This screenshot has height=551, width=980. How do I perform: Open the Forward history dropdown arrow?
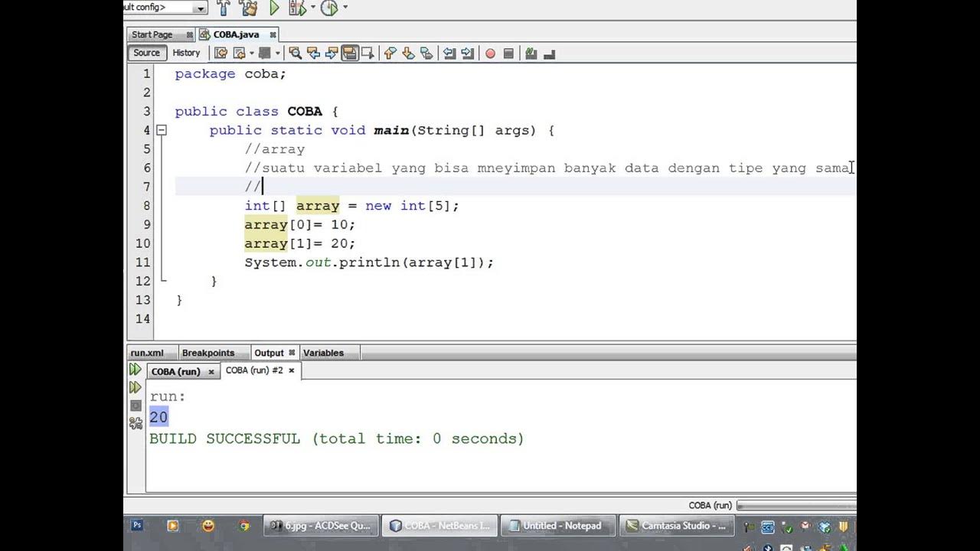click(x=277, y=53)
